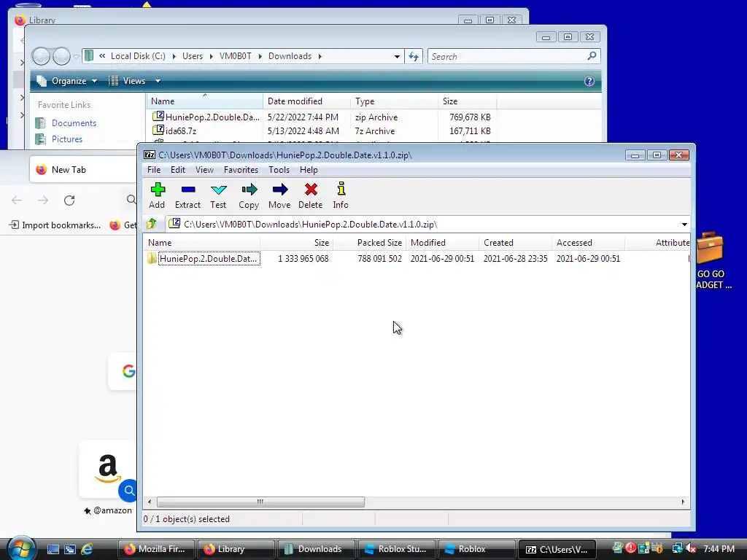
Task: Click the Info toolbar icon
Action: coord(341,189)
